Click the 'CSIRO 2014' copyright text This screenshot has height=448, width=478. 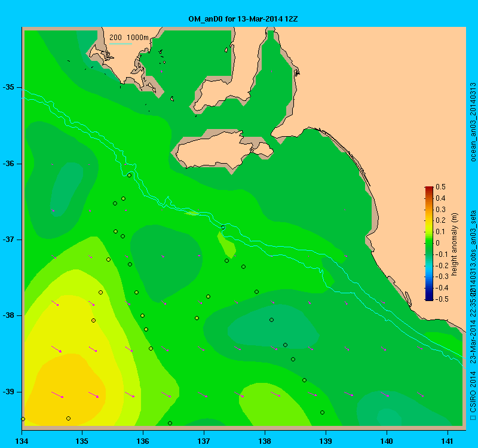tap(473, 392)
